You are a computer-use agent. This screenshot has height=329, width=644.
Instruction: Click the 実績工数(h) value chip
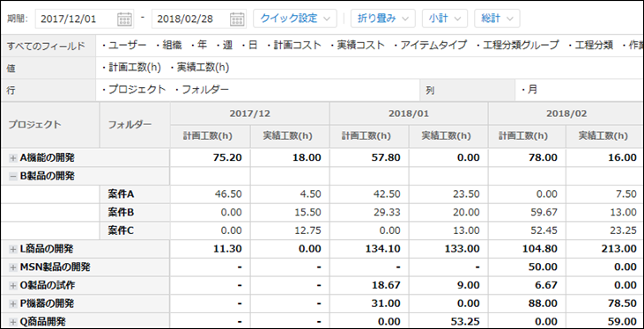[200, 68]
